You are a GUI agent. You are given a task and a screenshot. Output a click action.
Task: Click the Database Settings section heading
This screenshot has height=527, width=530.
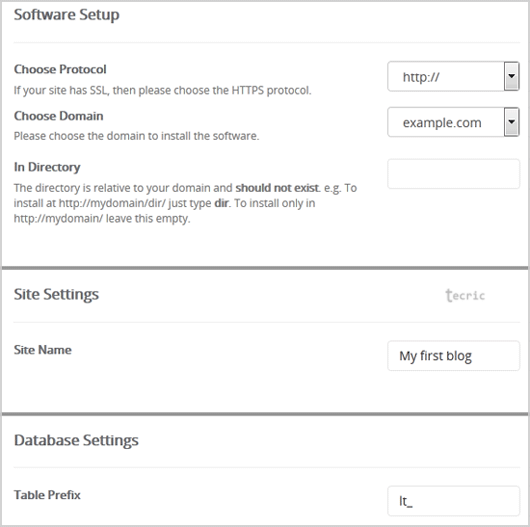76,440
